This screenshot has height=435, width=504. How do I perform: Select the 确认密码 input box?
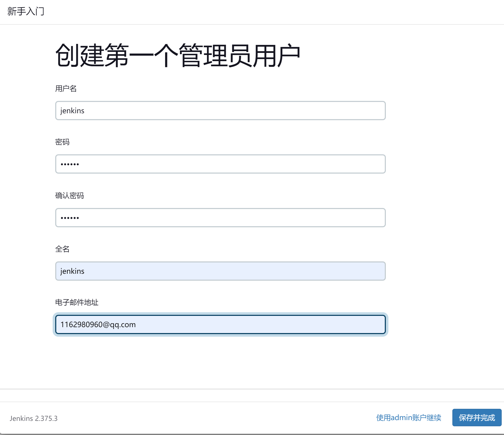tap(220, 218)
